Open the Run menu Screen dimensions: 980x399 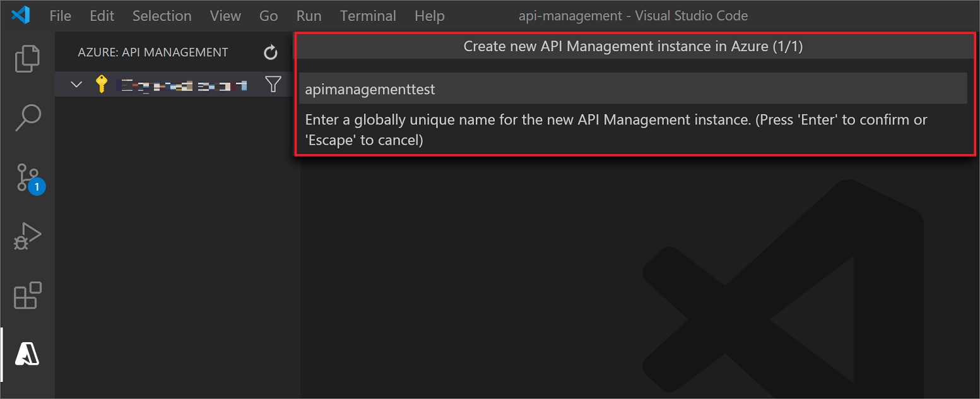(309, 15)
